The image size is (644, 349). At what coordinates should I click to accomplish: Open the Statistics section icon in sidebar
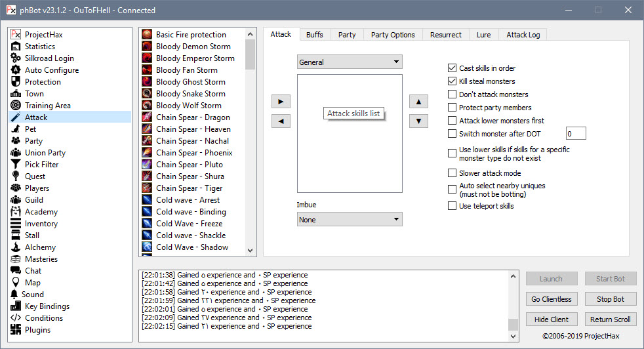point(16,47)
